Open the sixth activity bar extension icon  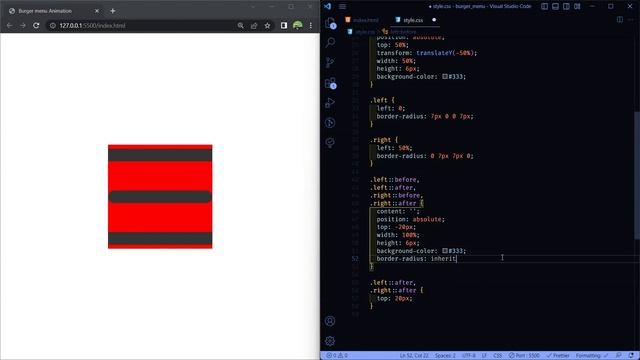[330, 123]
